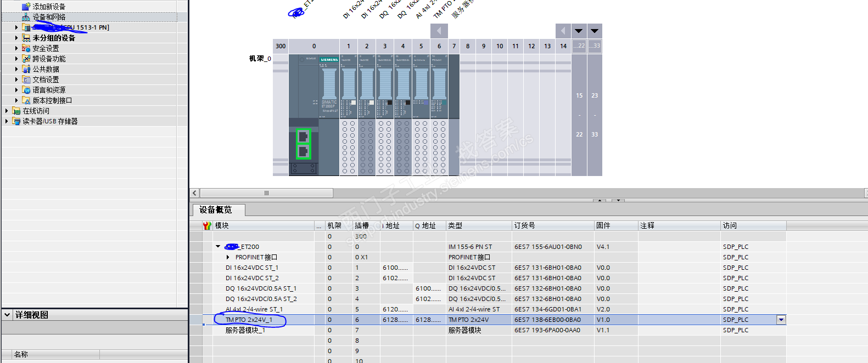Click the 模块 column header
Image resolution: width=868 pixels, height=363 pixels.
point(264,225)
